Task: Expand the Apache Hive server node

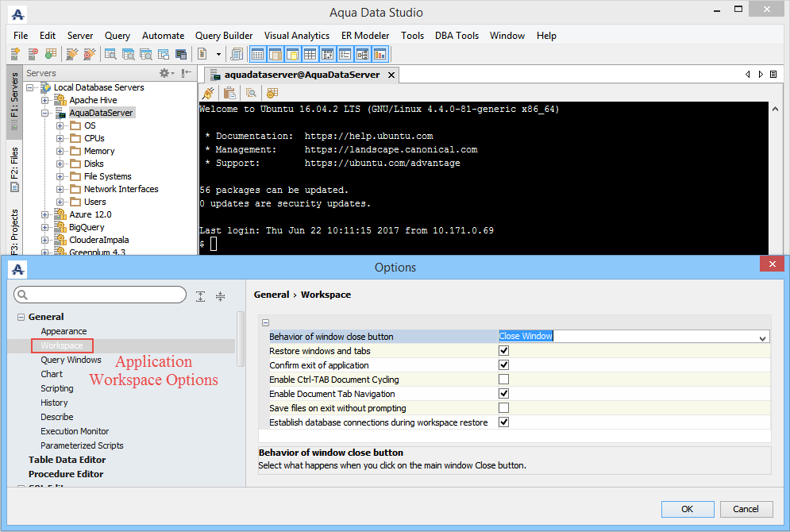Action: coord(44,100)
